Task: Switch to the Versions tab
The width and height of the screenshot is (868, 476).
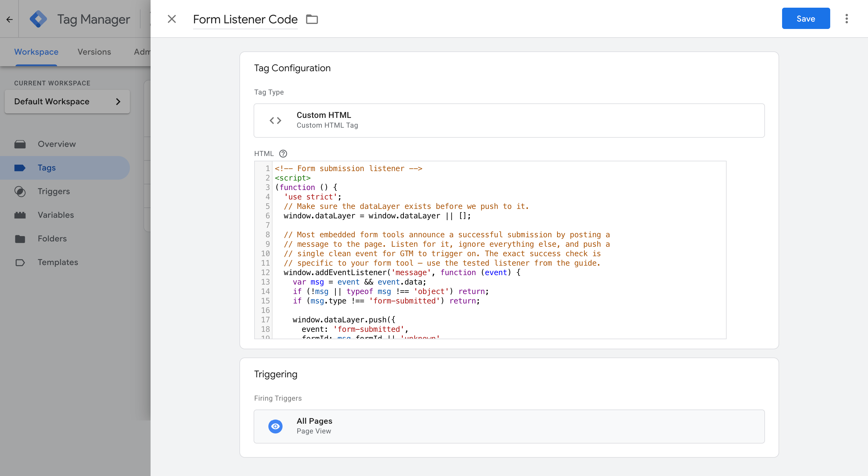Action: coord(94,52)
